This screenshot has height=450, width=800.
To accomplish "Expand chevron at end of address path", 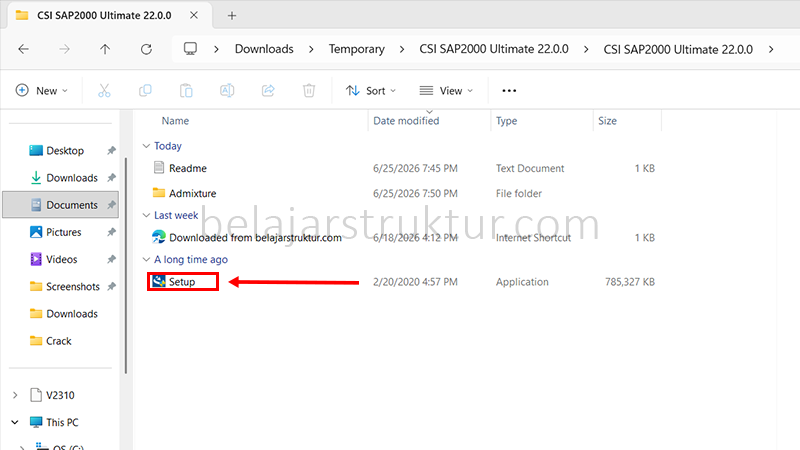I will [x=771, y=49].
